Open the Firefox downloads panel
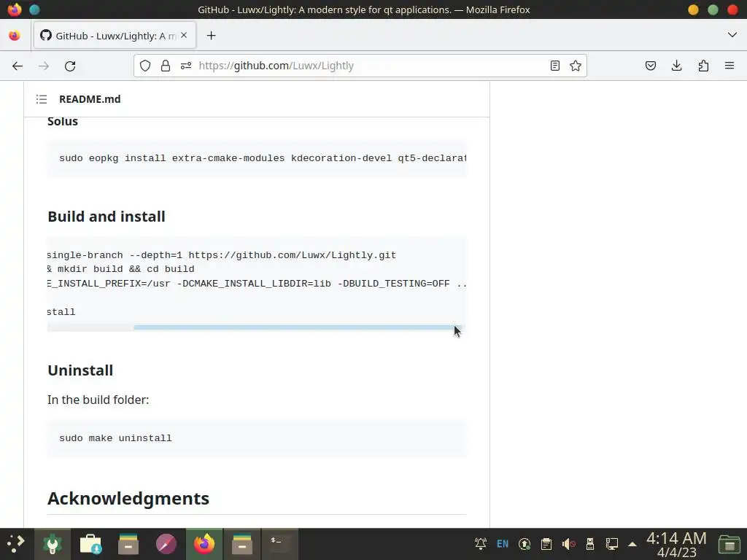Image resolution: width=747 pixels, height=560 pixels. (x=676, y=66)
